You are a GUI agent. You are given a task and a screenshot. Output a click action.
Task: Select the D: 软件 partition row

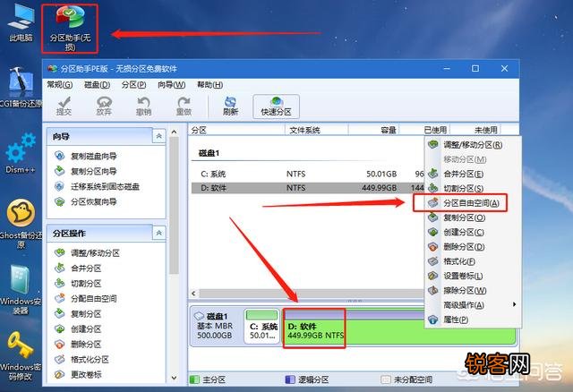308,188
